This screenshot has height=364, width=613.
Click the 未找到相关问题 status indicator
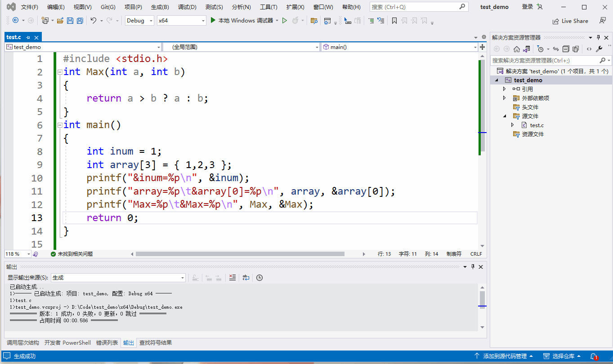(x=72, y=254)
